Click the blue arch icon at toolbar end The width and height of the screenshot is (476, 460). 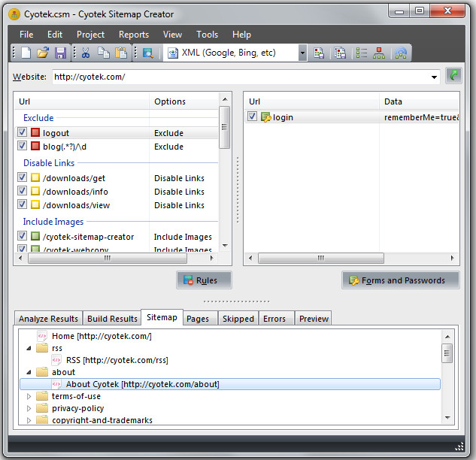401,53
